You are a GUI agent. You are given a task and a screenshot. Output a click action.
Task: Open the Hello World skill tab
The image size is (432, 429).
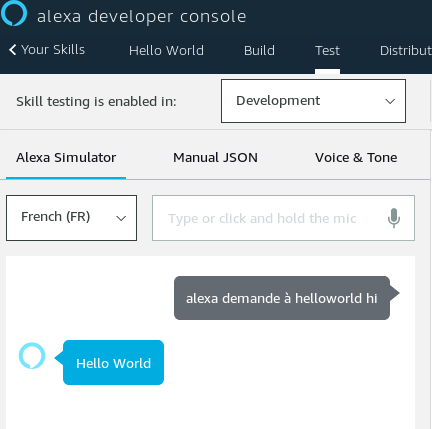click(166, 51)
